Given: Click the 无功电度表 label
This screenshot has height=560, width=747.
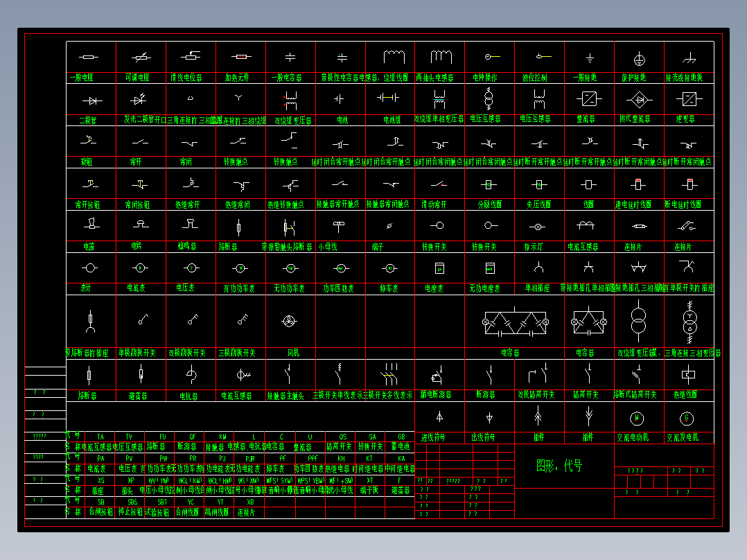Looking at the screenshot, I should pos(484,288).
